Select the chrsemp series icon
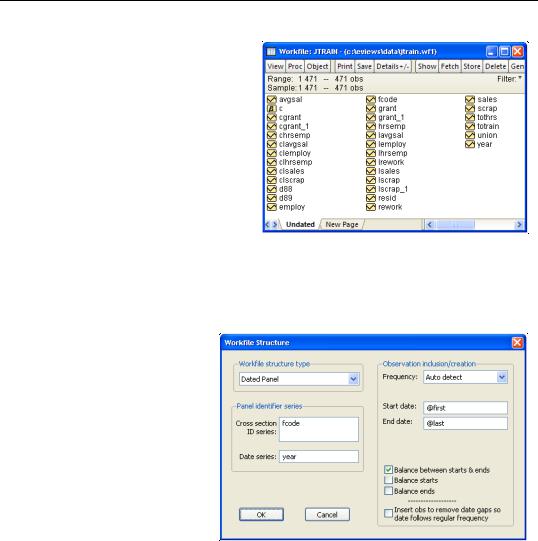 click(x=272, y=135)
